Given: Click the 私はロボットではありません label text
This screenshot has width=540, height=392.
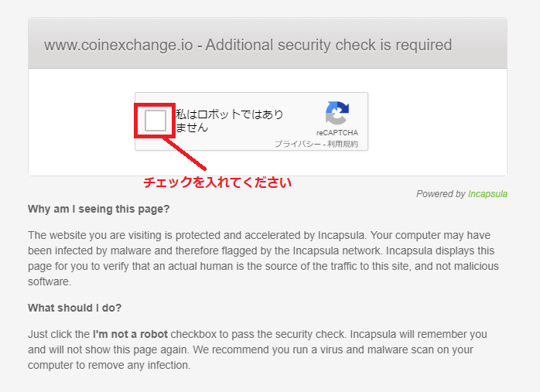Looking at the screenshot, I should [229, 121].
